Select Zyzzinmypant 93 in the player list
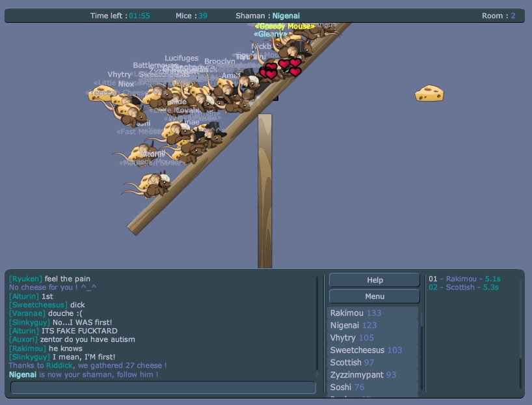 point(372,375)
